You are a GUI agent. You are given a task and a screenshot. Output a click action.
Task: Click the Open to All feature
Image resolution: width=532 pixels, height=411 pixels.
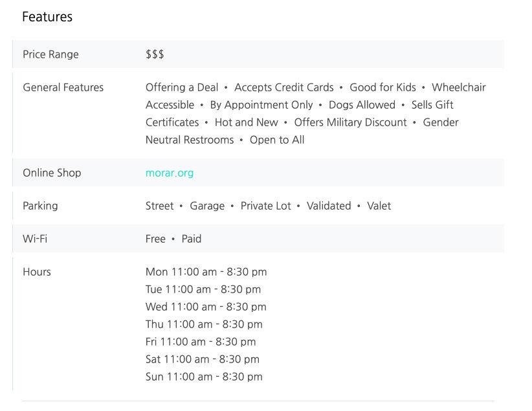[277, 140]
